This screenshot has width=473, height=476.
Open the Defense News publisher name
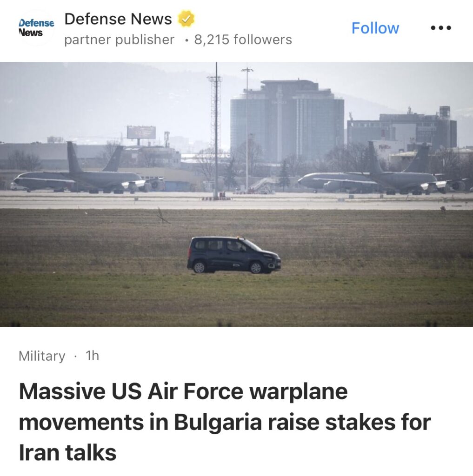point(118,19)
